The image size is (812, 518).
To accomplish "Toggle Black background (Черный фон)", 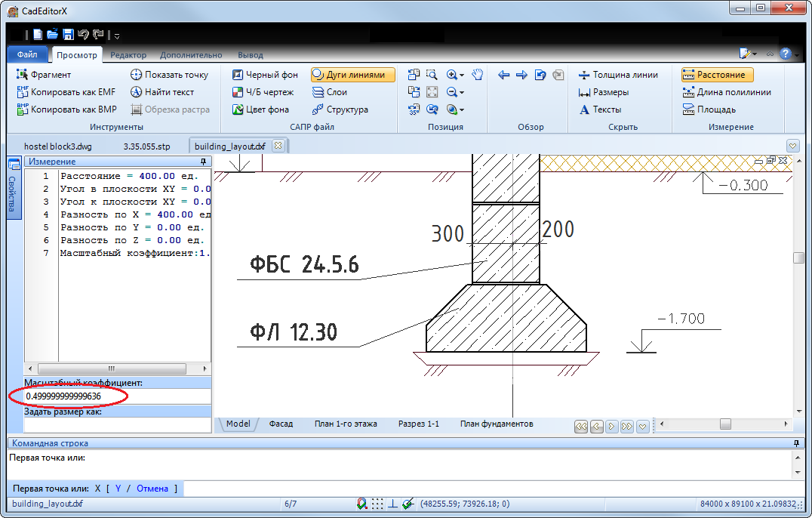I will (x=265, y=75).
